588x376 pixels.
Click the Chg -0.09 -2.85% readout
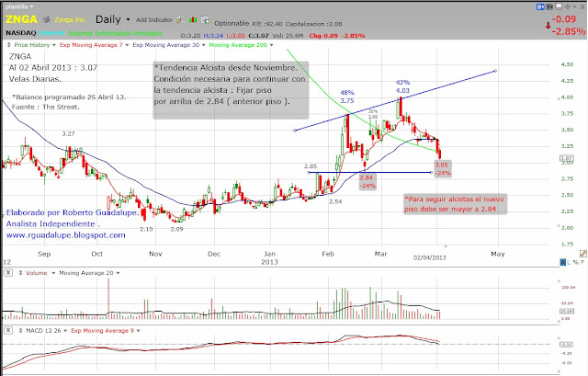[337, 36]
